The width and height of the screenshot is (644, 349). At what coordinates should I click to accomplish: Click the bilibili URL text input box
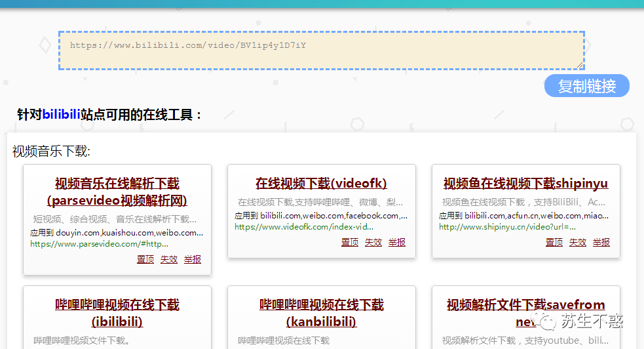pyautogui.click(x=322, y=51)
